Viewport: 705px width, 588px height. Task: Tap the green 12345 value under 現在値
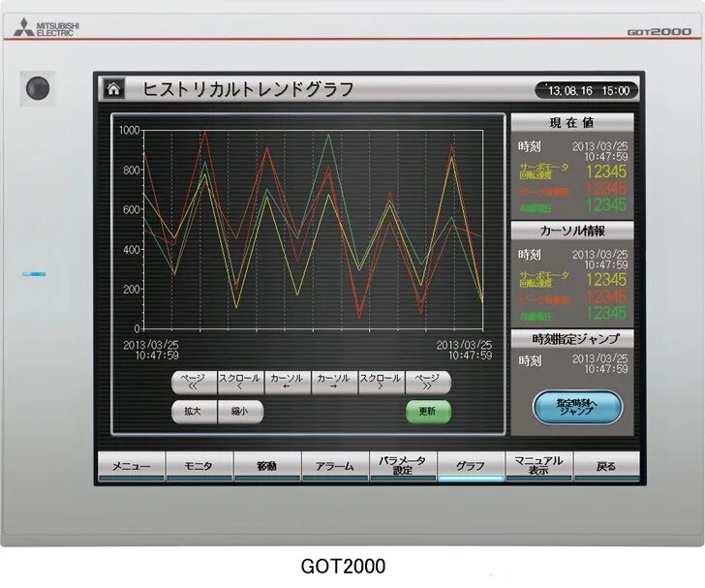(606, 205)
